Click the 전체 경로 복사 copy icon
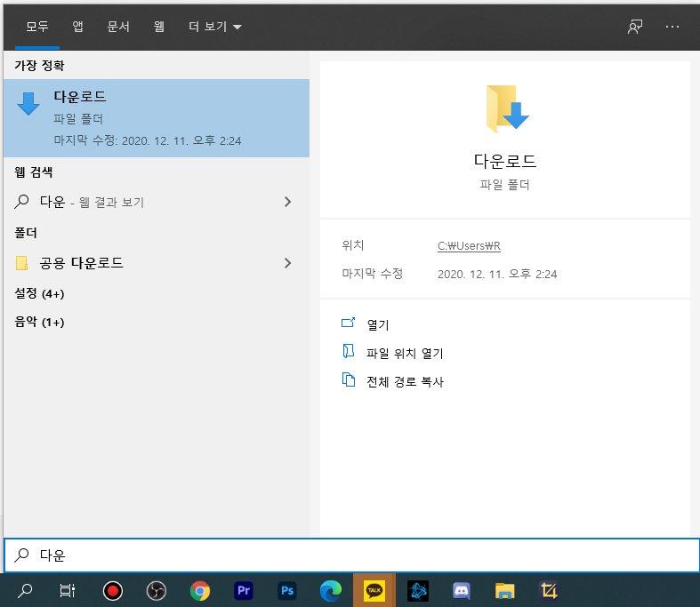The width and height of the screenshot is (700, 607). pyautogui.click(x=348, y=379)
